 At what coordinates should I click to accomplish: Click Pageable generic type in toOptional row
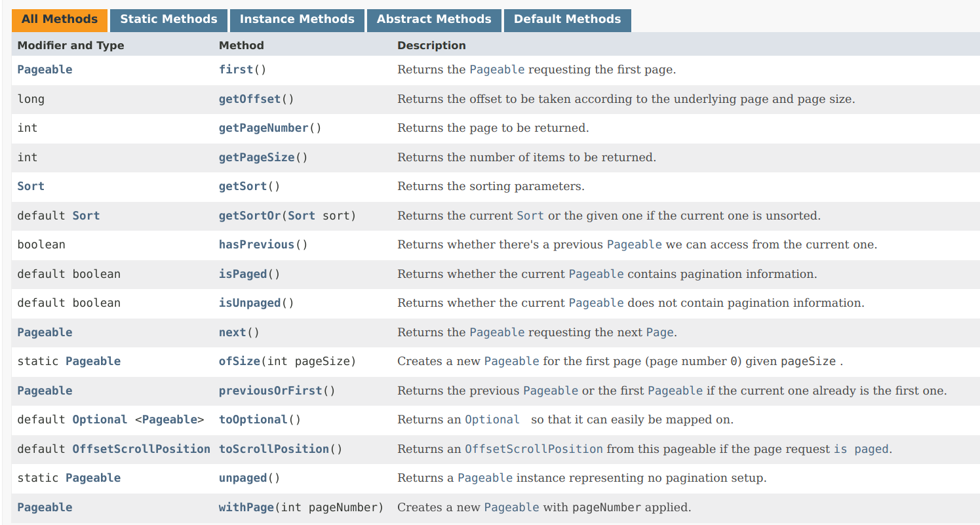click(x=169, y=419)
